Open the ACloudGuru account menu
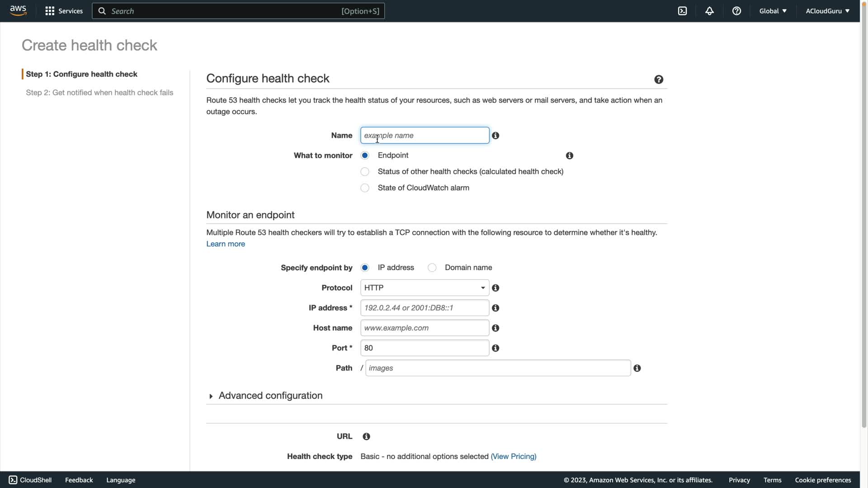 827,11
